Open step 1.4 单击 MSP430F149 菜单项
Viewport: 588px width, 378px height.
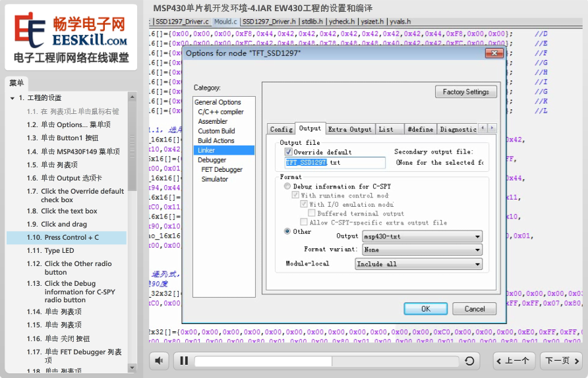[x=73, y=151]
